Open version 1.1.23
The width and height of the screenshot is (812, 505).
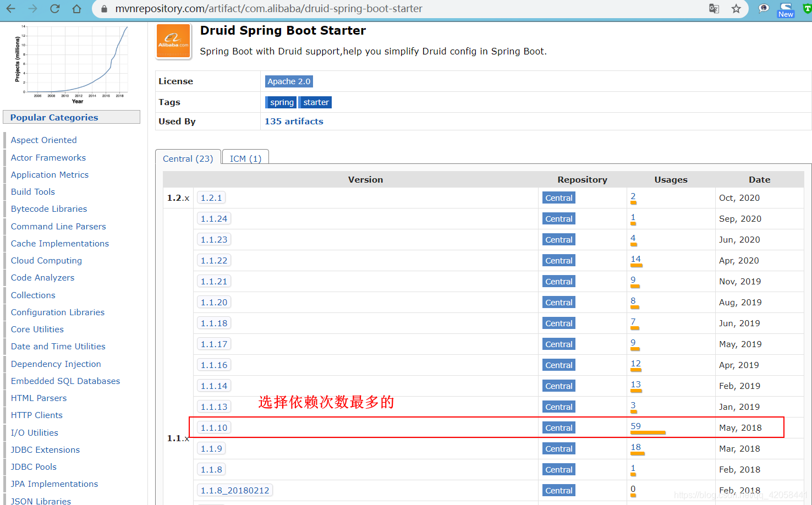214,240
